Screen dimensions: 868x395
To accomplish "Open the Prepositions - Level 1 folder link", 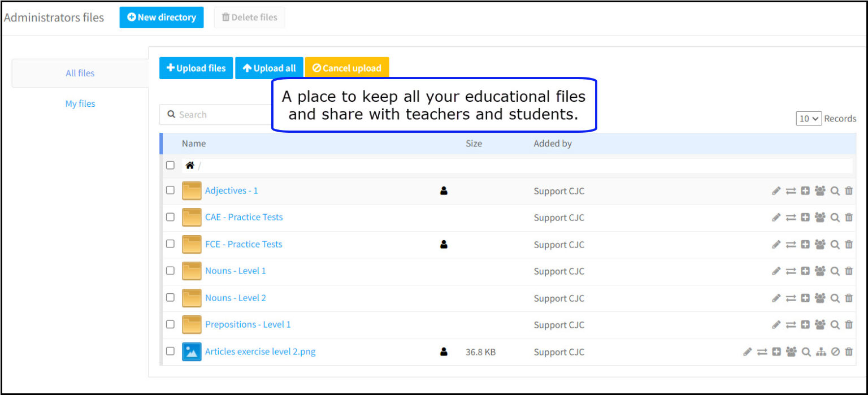I will pos(249,324).
